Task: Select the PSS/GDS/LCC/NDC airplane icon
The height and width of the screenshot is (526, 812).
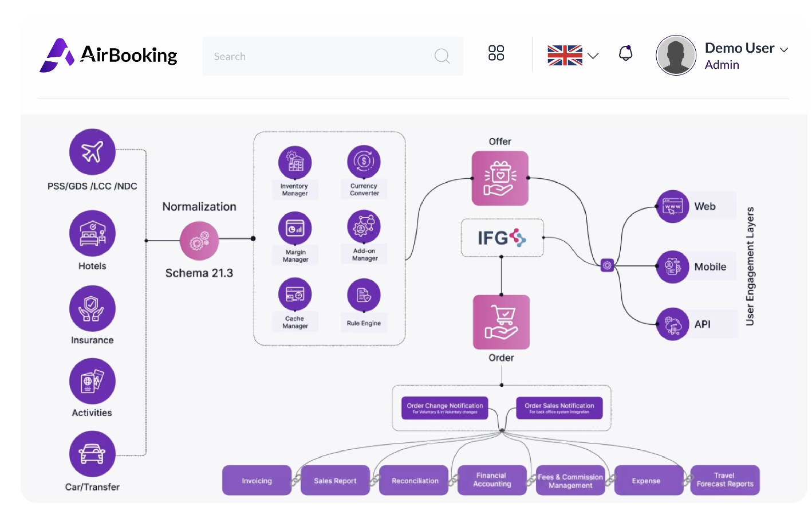Action: point(92,152)
